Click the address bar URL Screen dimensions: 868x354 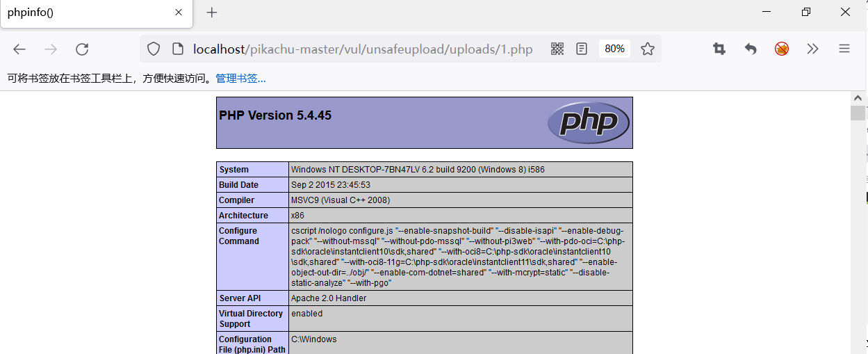coord(363,49)
